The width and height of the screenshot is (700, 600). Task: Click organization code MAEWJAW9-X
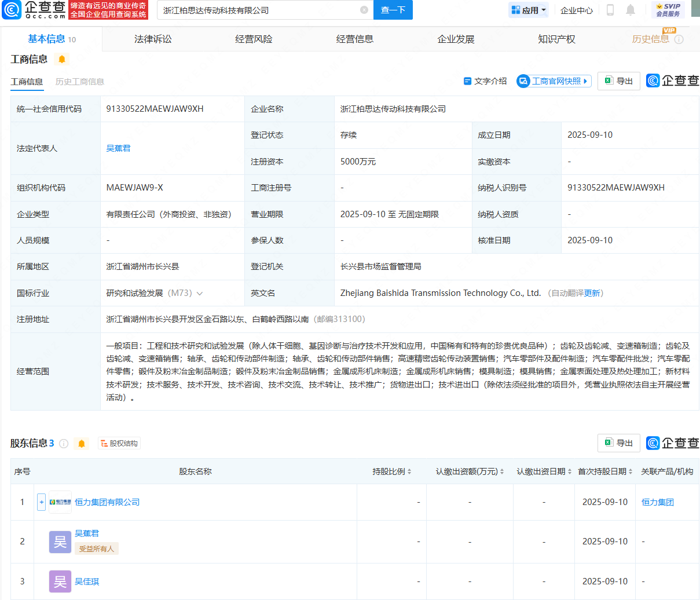(135, 188)
